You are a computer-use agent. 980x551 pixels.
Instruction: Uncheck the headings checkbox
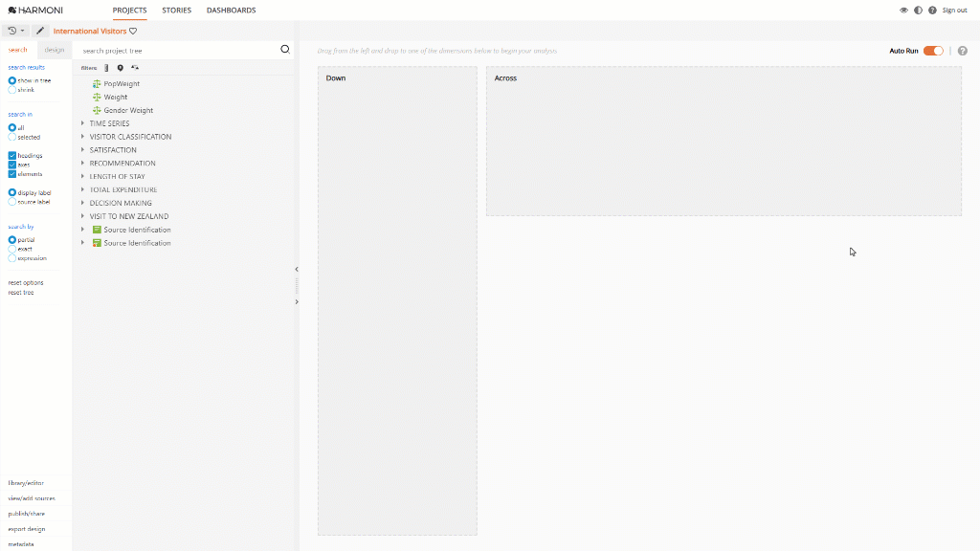[x=11, y=156]
